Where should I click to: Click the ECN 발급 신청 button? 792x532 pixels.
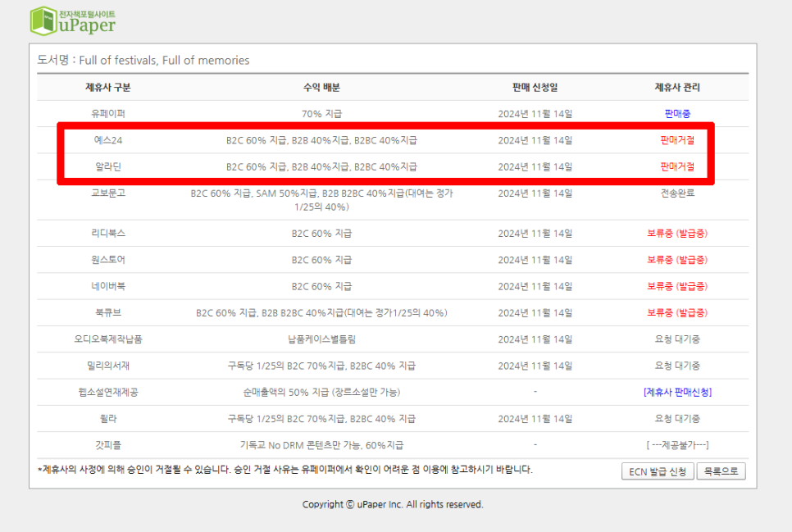tap(658, 471)
